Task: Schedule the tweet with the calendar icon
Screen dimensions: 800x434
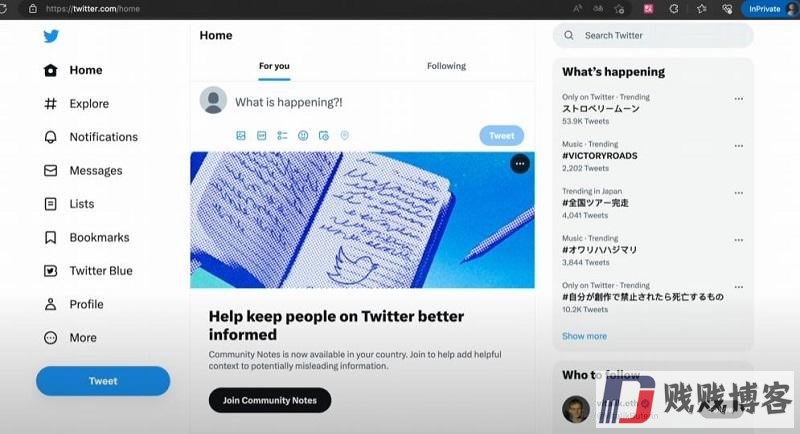Action: point(324,136)
